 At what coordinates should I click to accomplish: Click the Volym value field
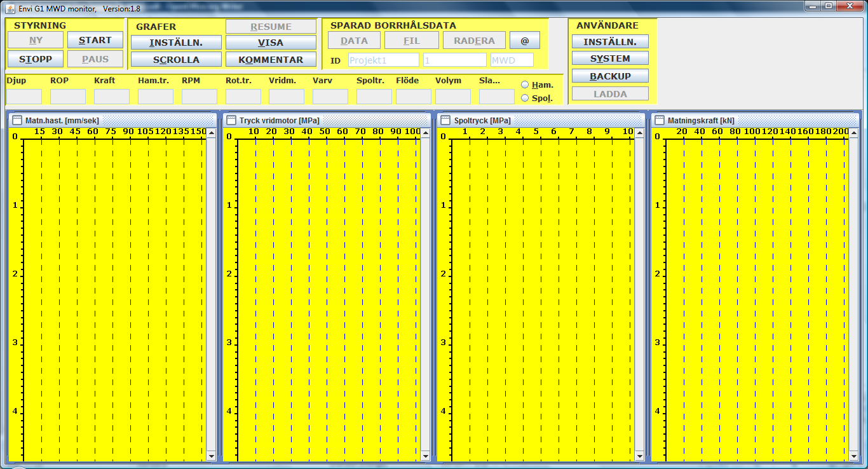[453, 97]
